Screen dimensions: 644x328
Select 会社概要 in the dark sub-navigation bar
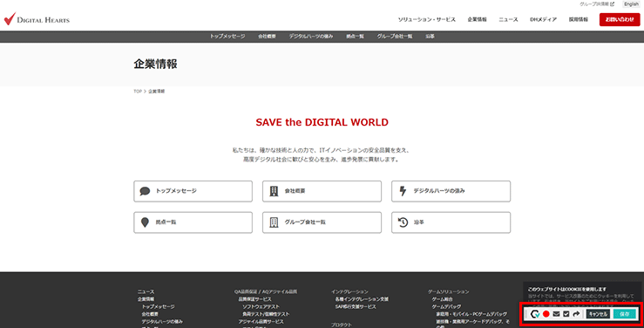tap(267, 36)
